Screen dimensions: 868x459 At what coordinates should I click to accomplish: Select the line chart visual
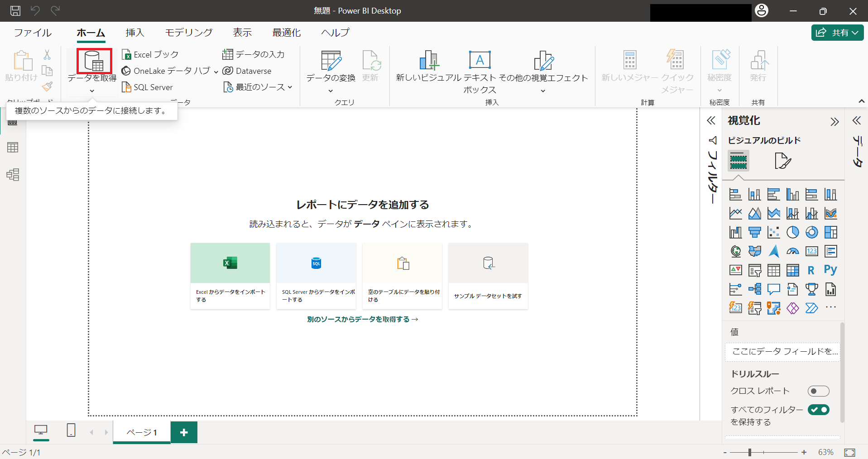[735, 213]
